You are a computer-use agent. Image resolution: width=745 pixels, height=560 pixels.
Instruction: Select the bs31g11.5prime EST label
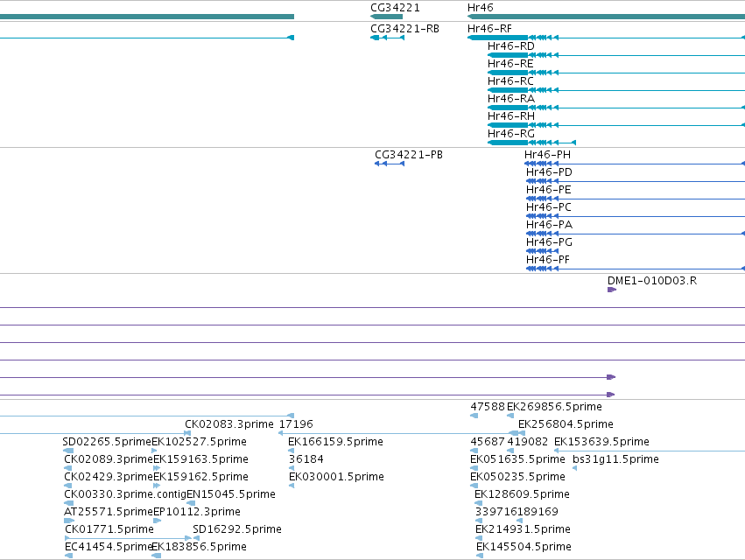(x=615, y=458)
